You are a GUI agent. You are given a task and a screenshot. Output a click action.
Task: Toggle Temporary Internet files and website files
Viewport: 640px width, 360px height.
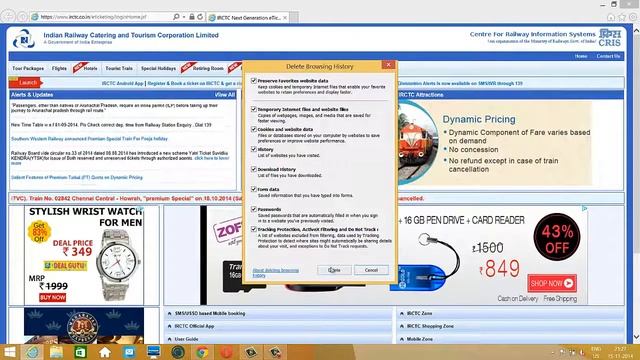click(254, 109)
